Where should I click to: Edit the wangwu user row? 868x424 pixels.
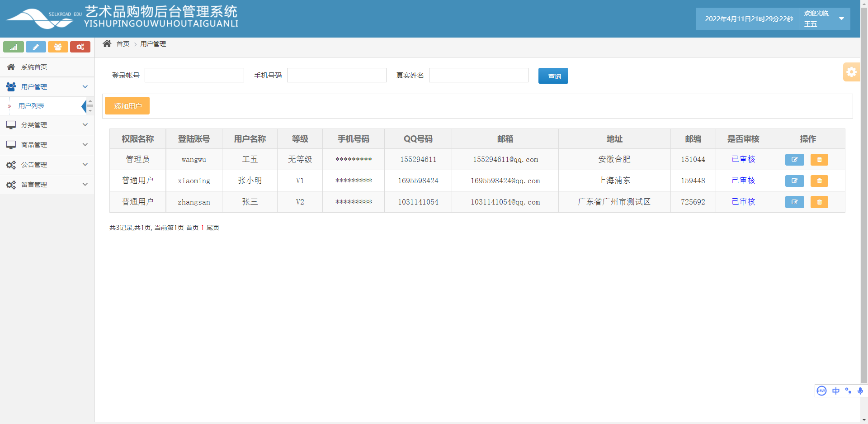coord(794,160)
